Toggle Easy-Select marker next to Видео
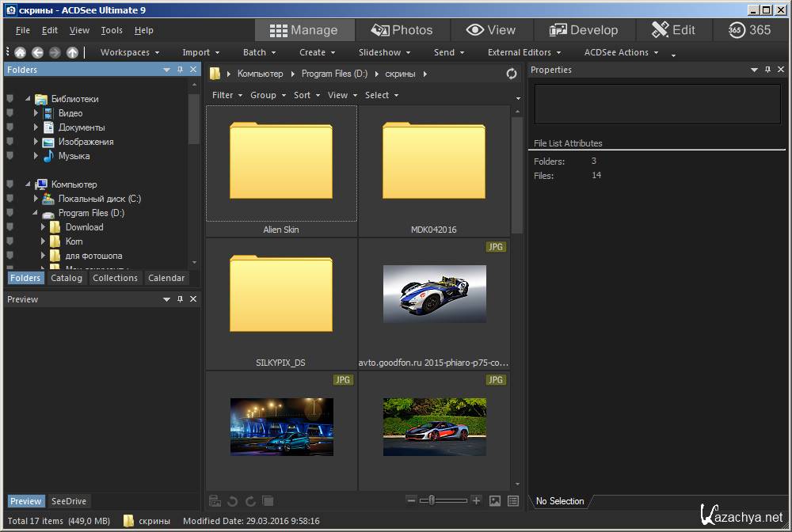 point(10,113)
